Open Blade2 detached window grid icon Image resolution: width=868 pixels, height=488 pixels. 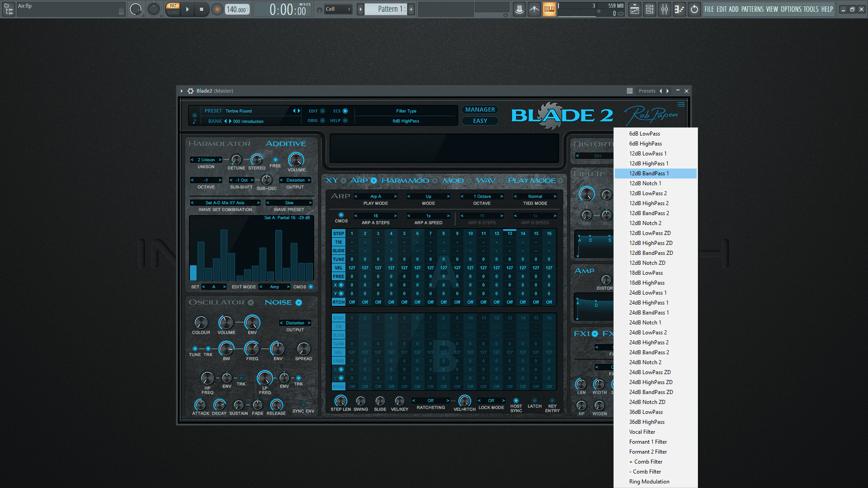click(630, 91)
